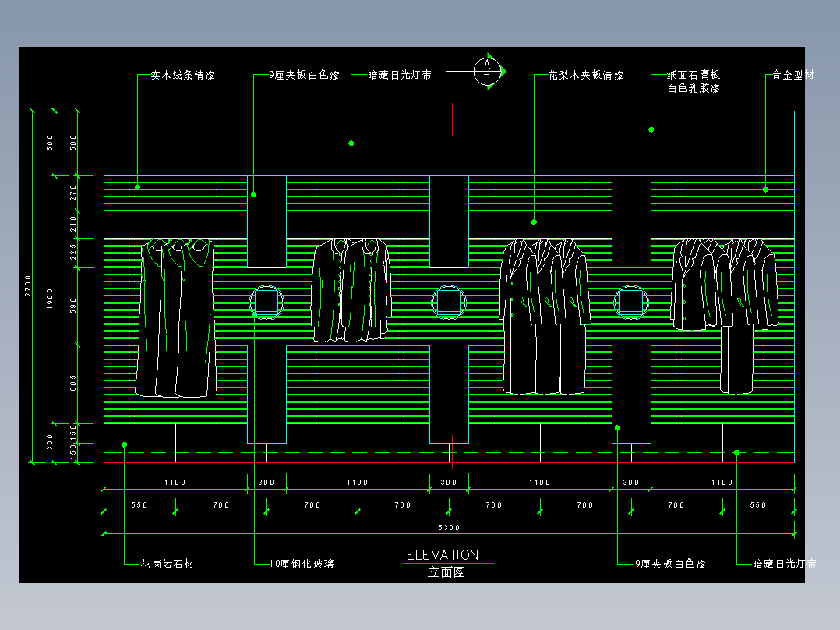The height and width of the screenshot is (630, 840).
Task: Select the 白色乳胶漆 annotation text
Action: point(694,88)
